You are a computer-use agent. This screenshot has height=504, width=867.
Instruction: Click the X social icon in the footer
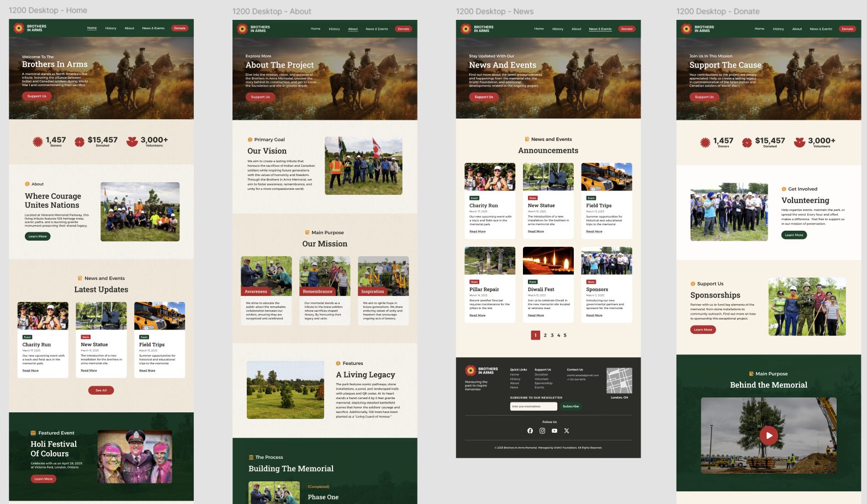pos(567,431)
